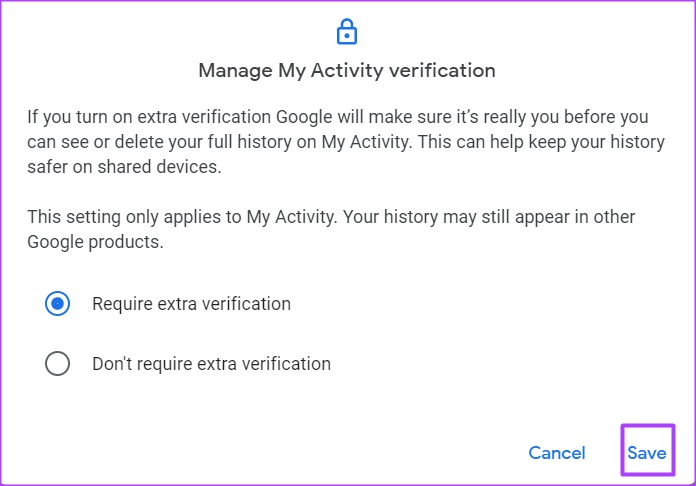Click the Manage My Activity verification title
696x486 pixels.
tap(347, 71)
